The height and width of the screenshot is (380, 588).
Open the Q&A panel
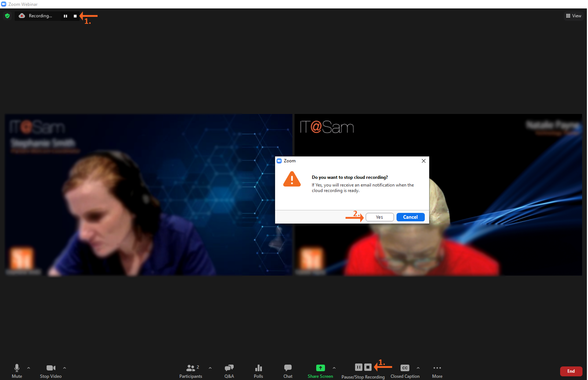[x=229, y=370]
